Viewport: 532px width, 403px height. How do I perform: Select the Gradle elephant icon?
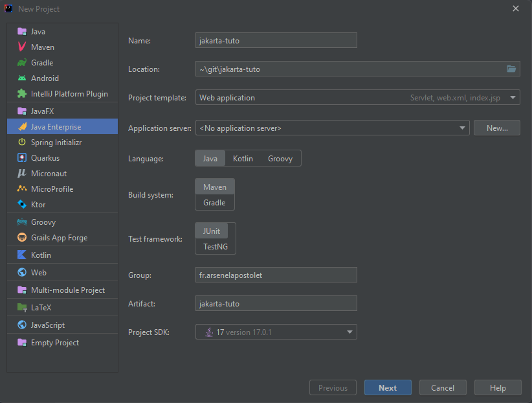[22, 63]
